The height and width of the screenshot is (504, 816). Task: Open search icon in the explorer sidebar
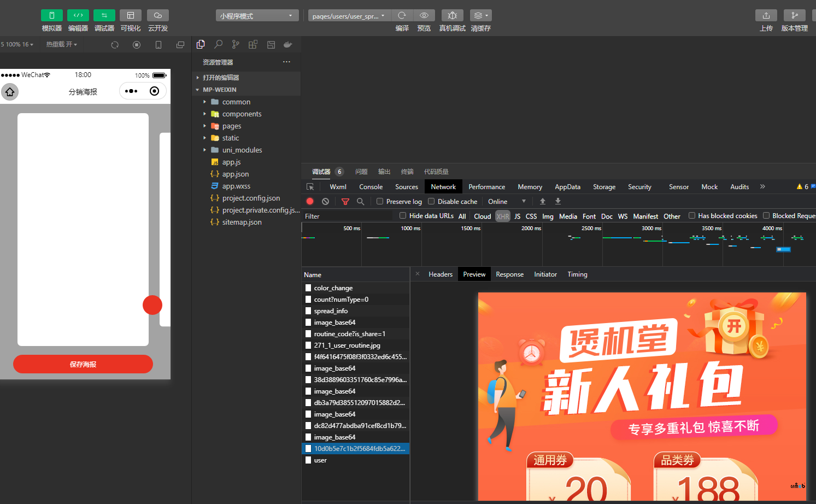pyautogui.click(x=218, y=44)
